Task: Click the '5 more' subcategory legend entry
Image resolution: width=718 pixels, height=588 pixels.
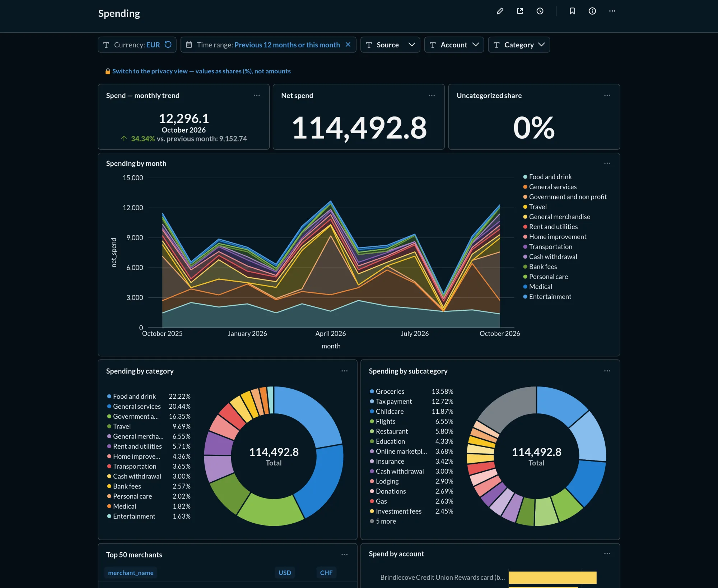Action: pos(383,521)
